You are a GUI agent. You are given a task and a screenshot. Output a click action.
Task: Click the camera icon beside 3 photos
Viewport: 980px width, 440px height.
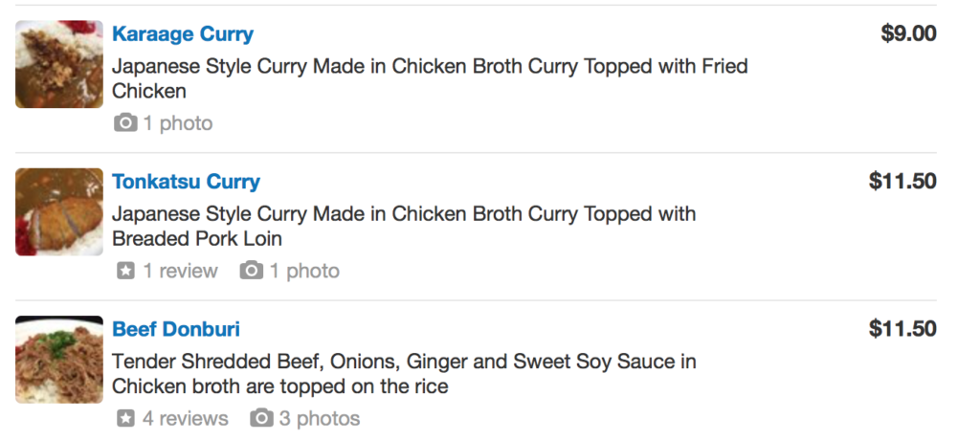coord(260,419)
